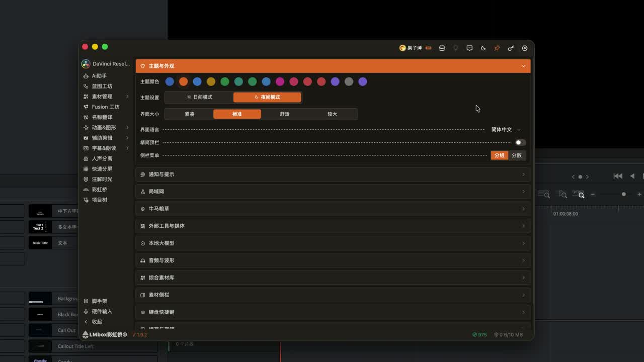Select 夜间模式 theme setting

(x=267, y=97)
